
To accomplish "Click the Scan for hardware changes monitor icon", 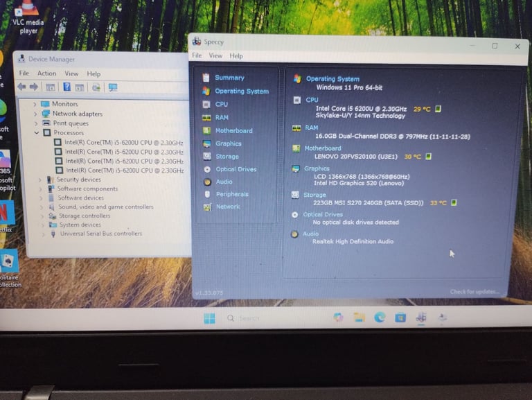I will click(x=113, y=87).
